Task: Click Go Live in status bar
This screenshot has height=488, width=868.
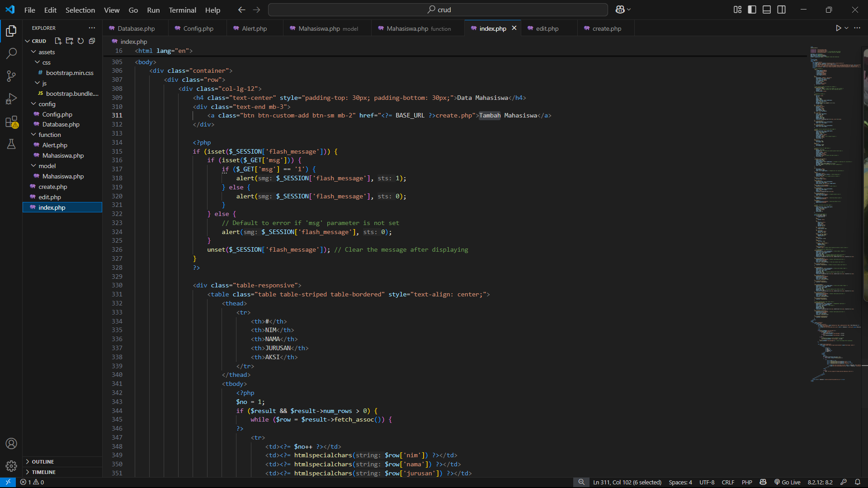Action: click(787, 482)
